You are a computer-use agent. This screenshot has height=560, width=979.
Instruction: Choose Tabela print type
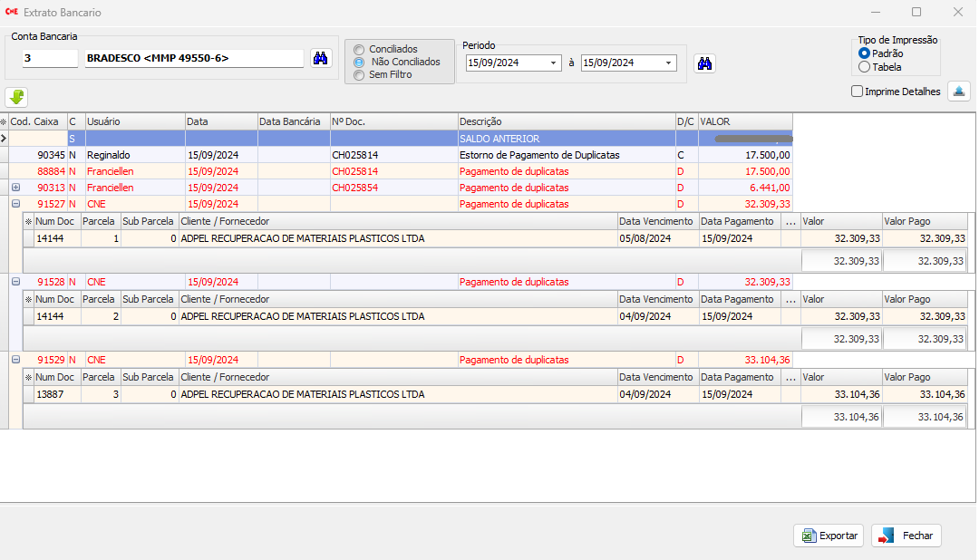[864, 67]
